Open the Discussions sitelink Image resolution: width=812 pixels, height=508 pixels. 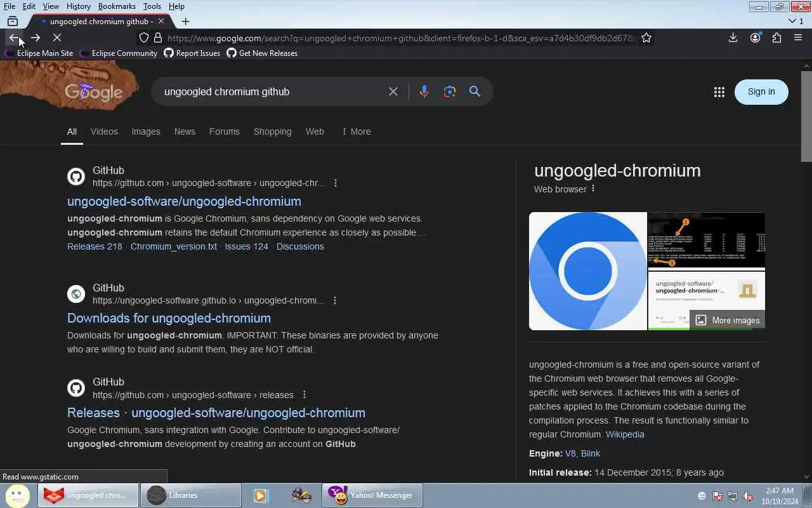pos(300,246)
